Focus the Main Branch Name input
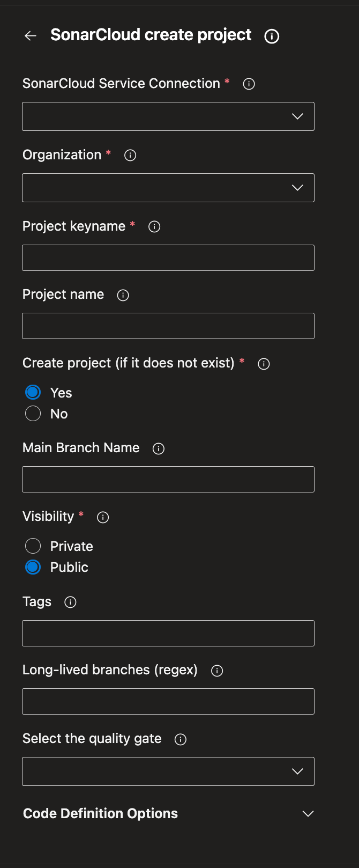Viewport: 359px width, 868px height. (x=168, y=480)
